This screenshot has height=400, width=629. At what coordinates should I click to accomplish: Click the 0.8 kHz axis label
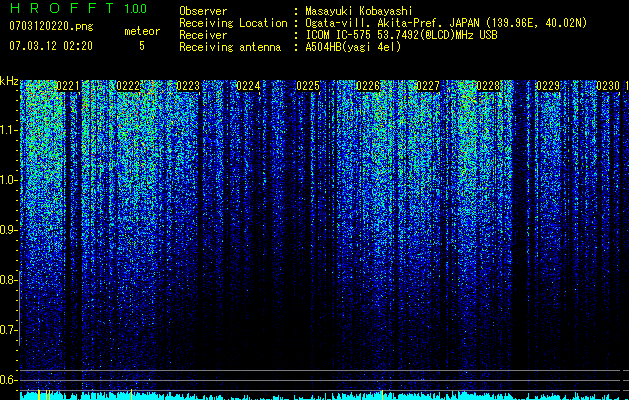click(x=9, y=280)
